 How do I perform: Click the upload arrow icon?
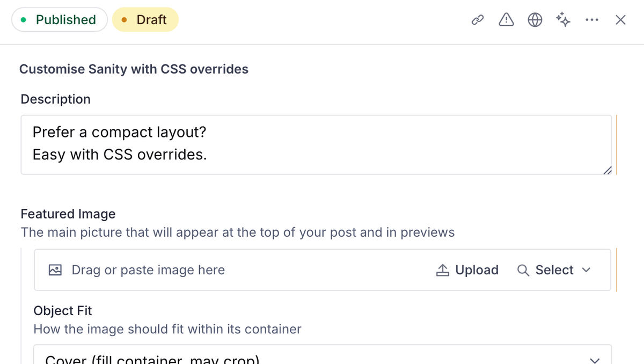pos(442,270)
